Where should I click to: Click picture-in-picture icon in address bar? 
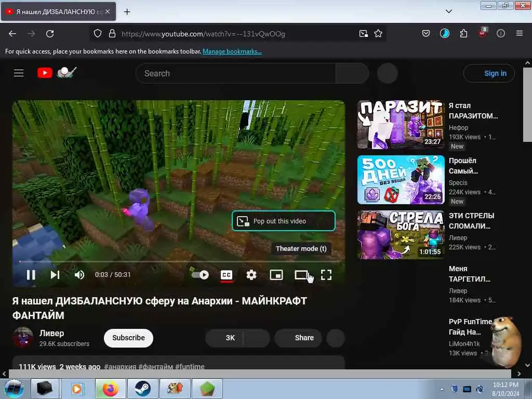click(363, 34)
